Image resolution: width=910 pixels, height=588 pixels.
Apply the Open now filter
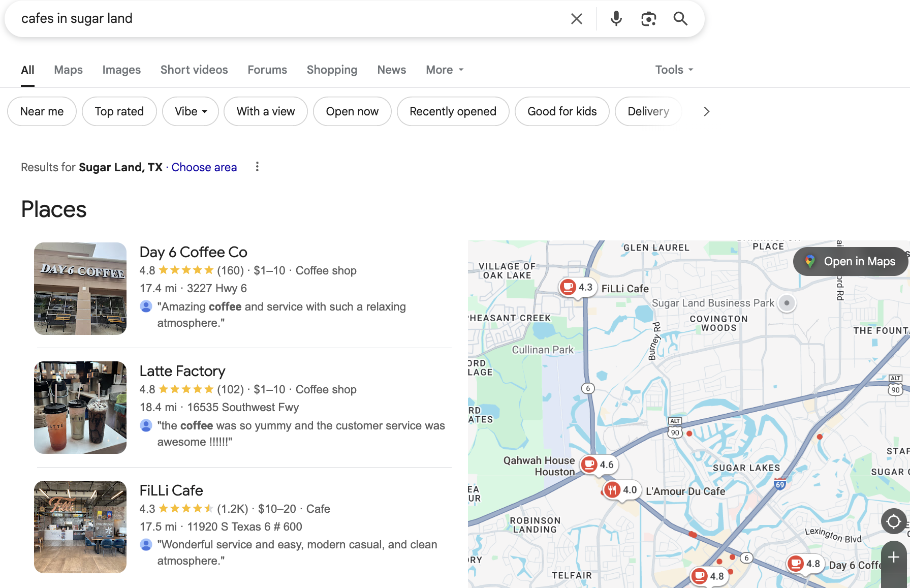pos(352,111)
